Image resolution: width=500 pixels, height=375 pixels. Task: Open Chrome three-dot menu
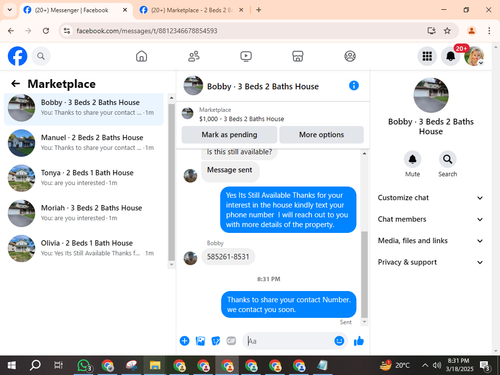coord(489,31)
